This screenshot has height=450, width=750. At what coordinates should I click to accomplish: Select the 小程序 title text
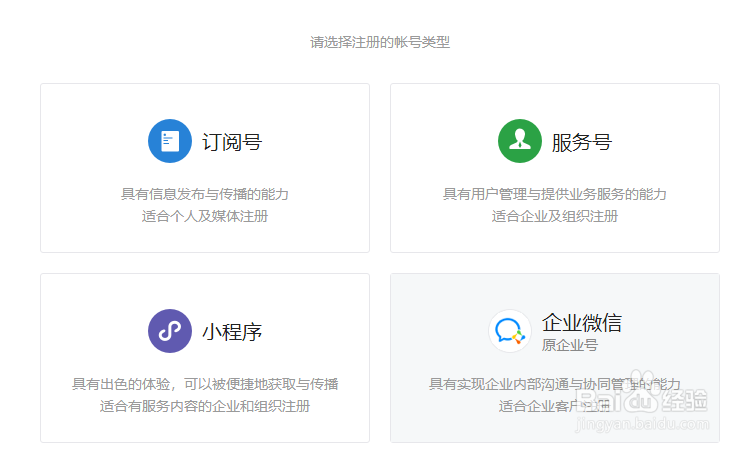pos(232,332)
